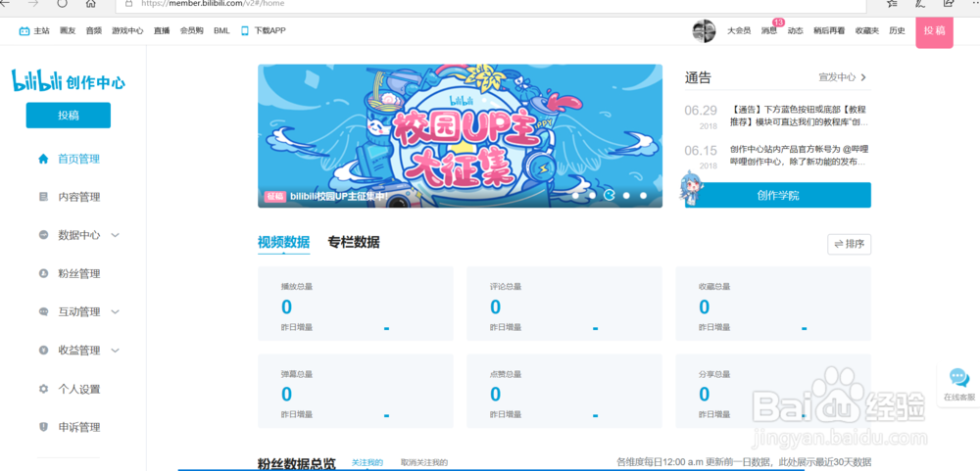
Task: Click the 数据中心 sidebar icon
Action: [x=43, y=235]
